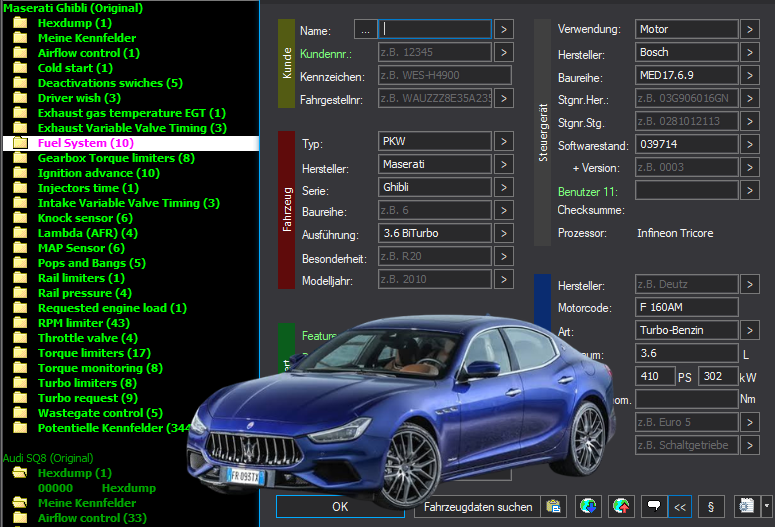
Task: Click the Torque monitoring folder icon
Action: tap(20, 368)
